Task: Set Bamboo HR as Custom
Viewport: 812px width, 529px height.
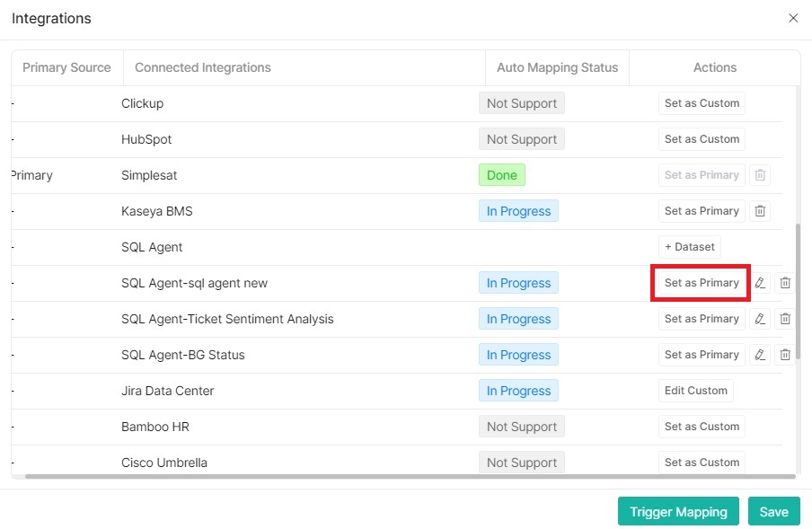Action: coord(701,426)
